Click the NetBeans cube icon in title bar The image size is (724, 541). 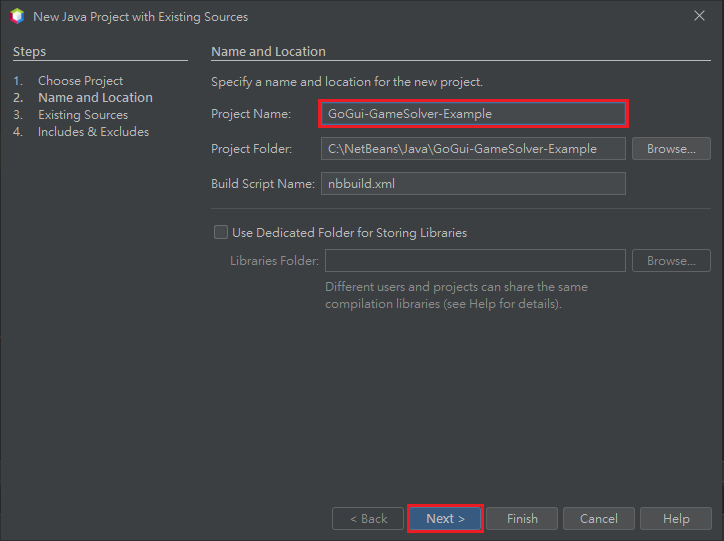click(17, 16)
